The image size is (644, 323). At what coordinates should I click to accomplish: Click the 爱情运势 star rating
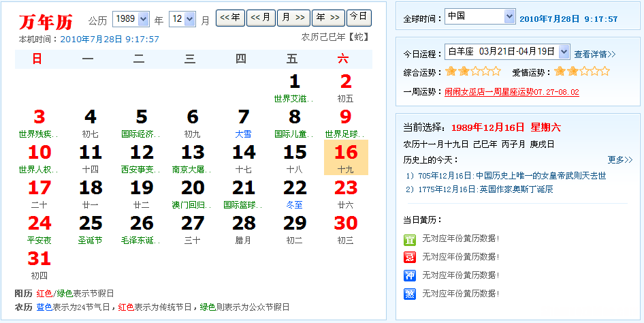[x=581, y=71]
